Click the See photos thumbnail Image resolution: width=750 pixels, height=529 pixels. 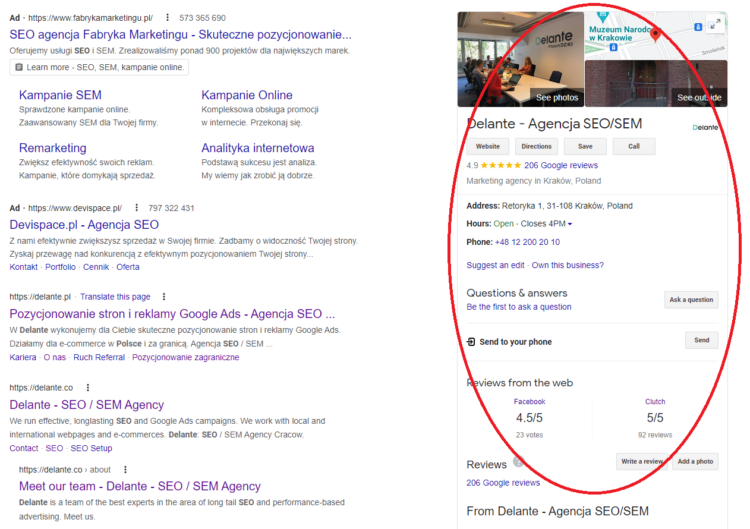pyautogui.click(x=521, y=59)
